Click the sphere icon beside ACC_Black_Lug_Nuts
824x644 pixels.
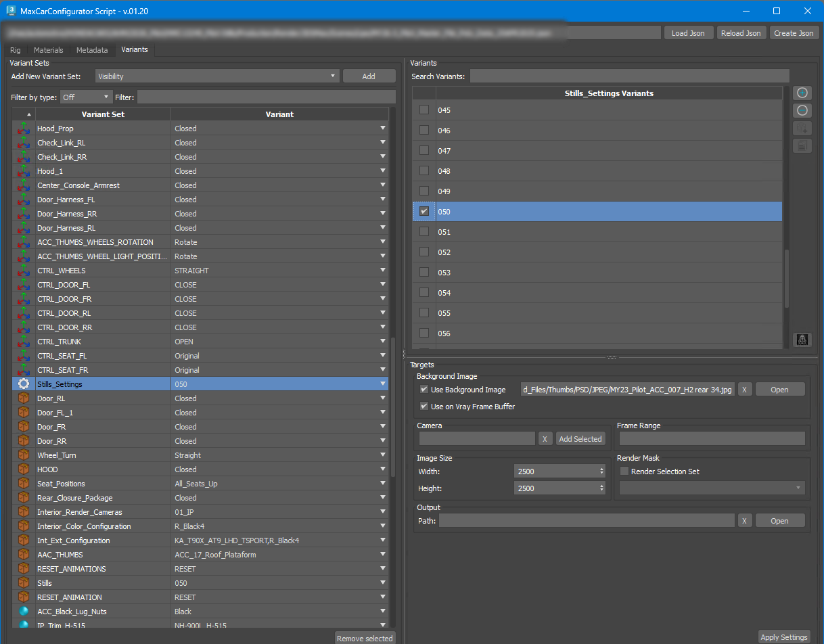(24, 612)
